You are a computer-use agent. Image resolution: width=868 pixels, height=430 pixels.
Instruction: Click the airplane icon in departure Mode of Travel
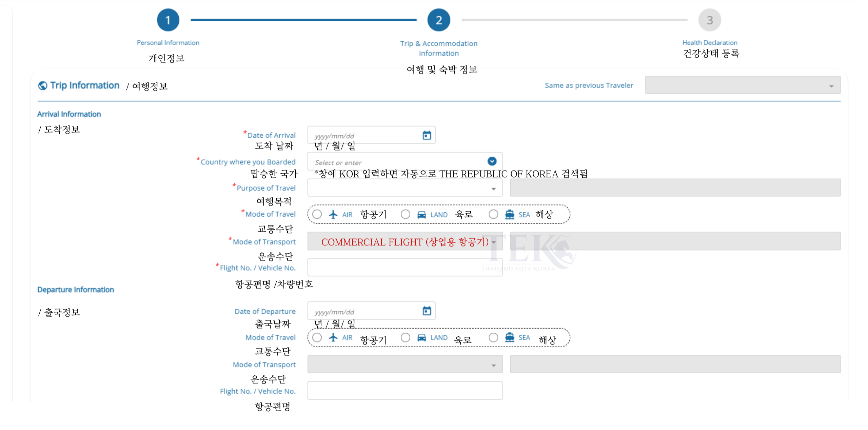click(x=333, y=337)
